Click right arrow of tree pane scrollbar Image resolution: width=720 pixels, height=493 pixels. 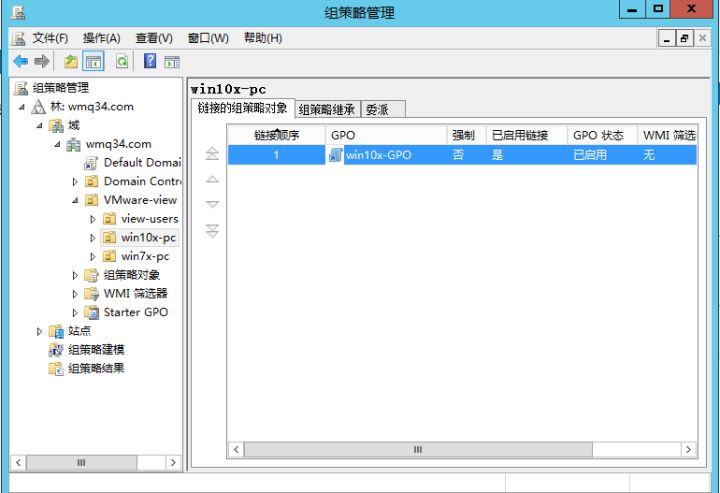(x=173, y=462)
